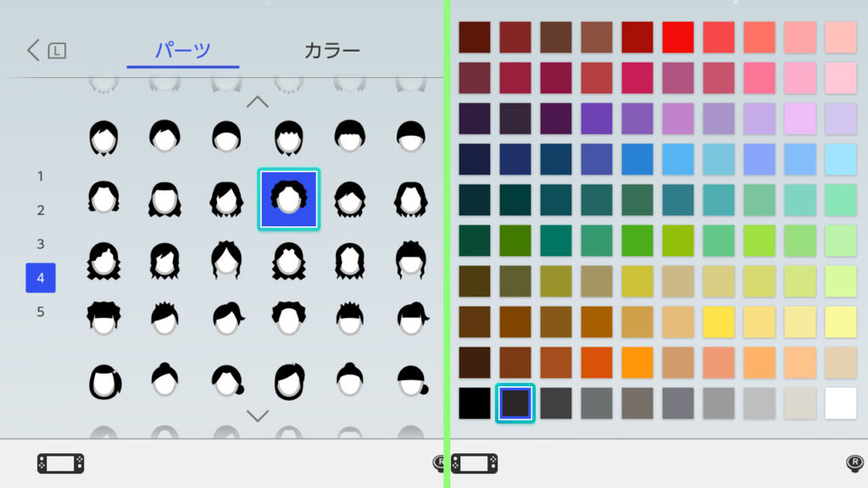This screenshot has height=488, width=868.
Task: Pick the white color swatch
Action: pyautogui.click(x=840, y=403)
